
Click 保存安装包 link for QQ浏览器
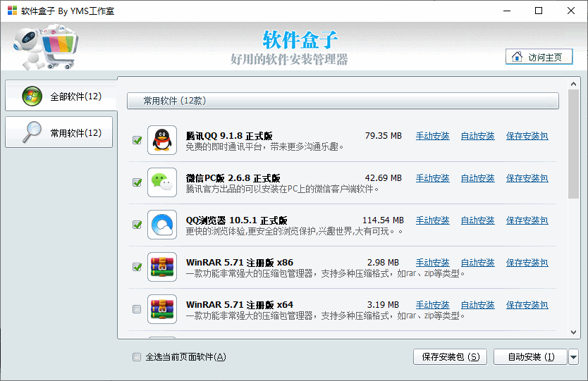527,220
